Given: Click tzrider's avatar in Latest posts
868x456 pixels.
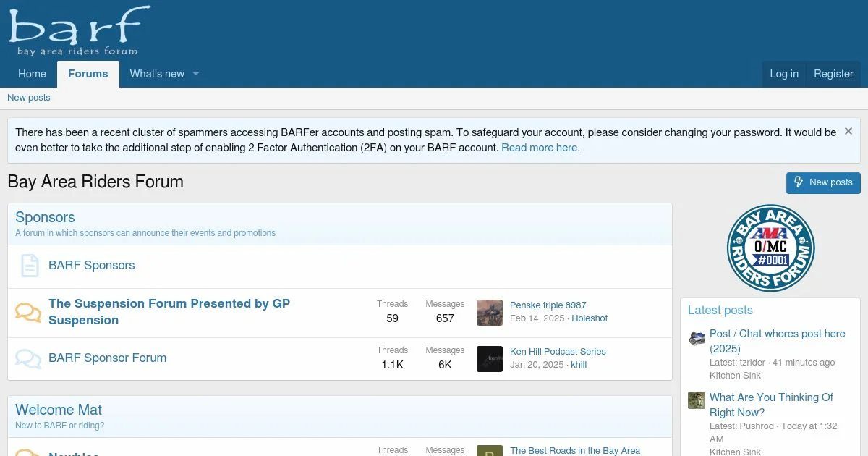Looking at the screenshot, I should (697, 337).
